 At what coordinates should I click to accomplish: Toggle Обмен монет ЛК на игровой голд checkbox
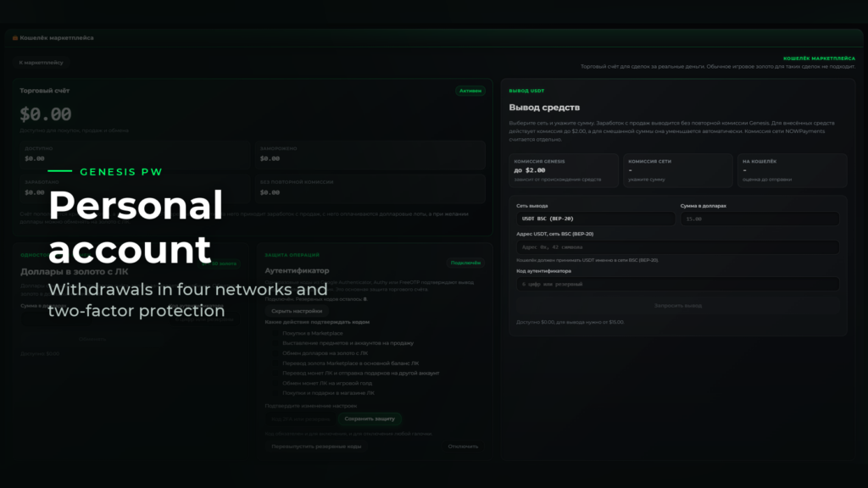pos(275,383)
